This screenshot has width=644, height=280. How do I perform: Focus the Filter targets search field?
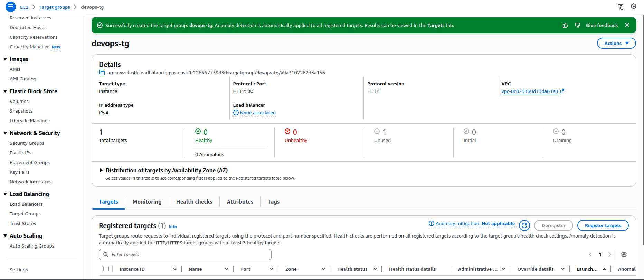click(185, 254)
